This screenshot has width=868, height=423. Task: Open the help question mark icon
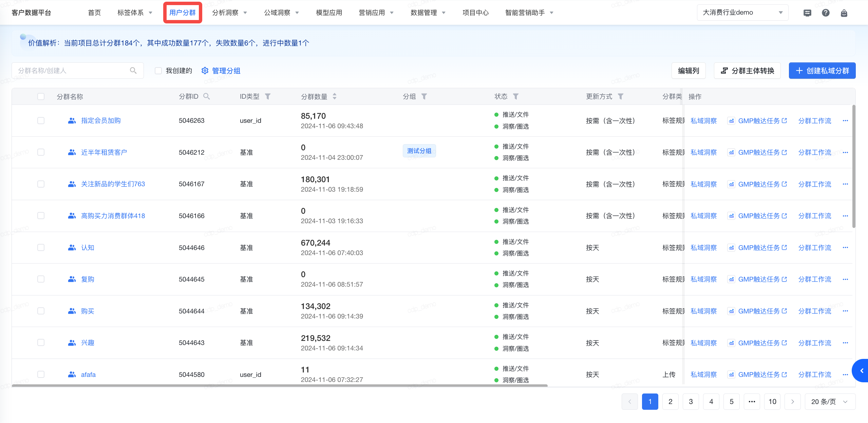pyautogui.click(x=826, y=13)
